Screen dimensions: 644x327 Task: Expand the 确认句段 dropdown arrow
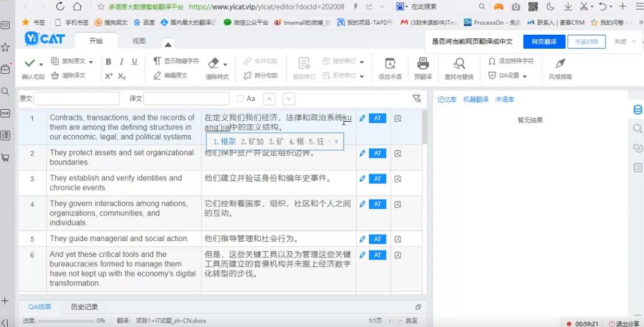tap(41, 64)
